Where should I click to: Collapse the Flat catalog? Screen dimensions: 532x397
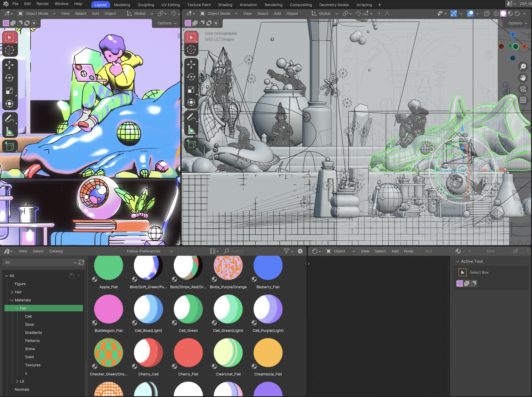click(17, 308)
